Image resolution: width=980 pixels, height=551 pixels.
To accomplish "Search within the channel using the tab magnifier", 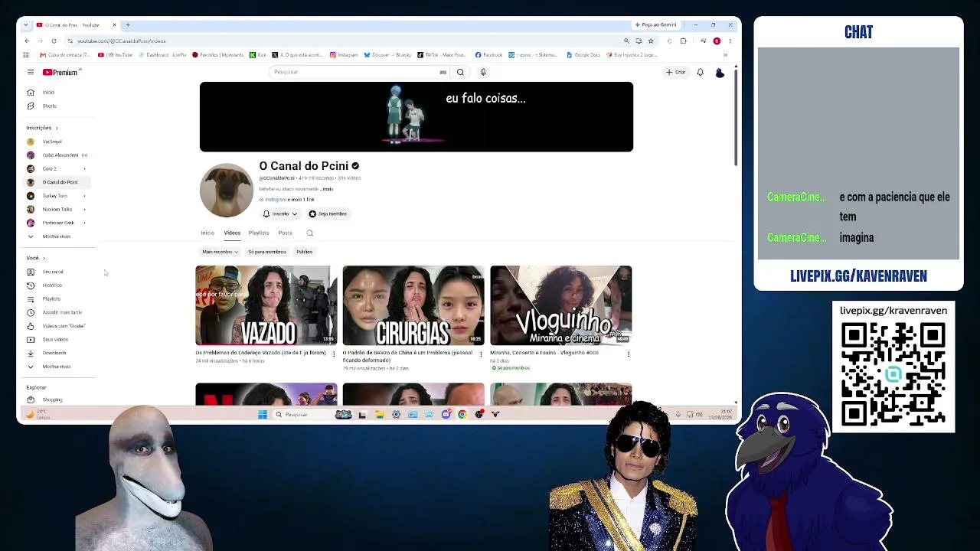I will coord(310,233).
